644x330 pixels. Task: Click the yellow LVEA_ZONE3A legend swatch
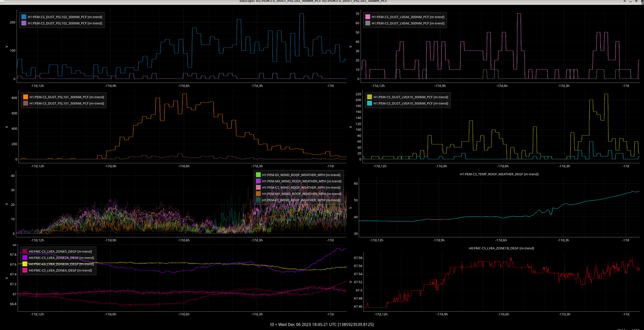click(x=25, y=264)
